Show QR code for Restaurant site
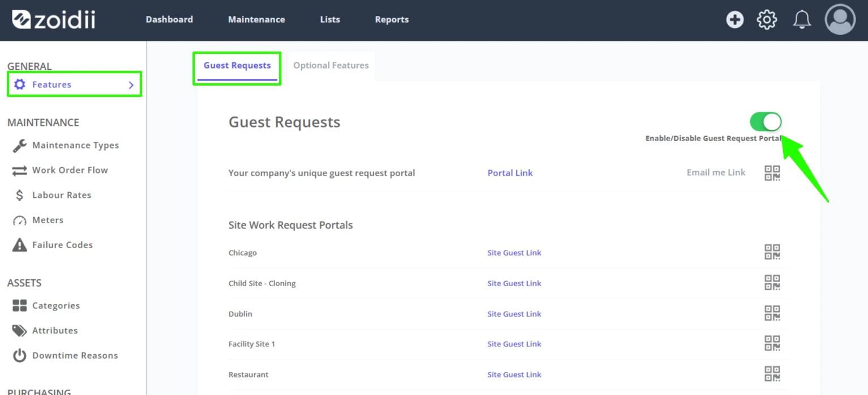Viewport: 868px width, 395px height. tap(772, 373)
